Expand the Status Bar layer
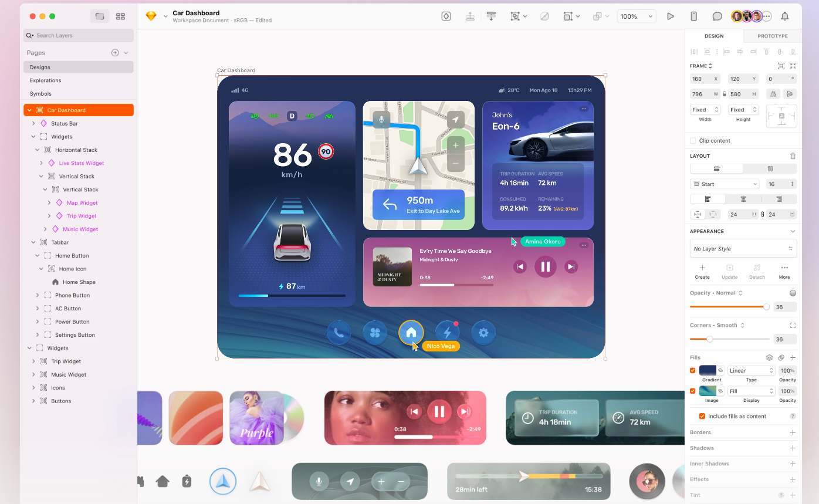 click(x=33, y=124)
